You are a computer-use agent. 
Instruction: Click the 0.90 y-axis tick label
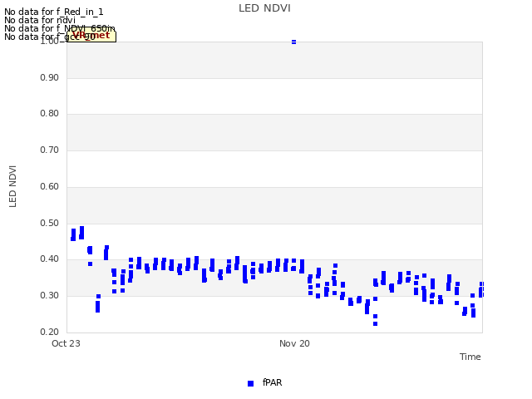[50, 77]
